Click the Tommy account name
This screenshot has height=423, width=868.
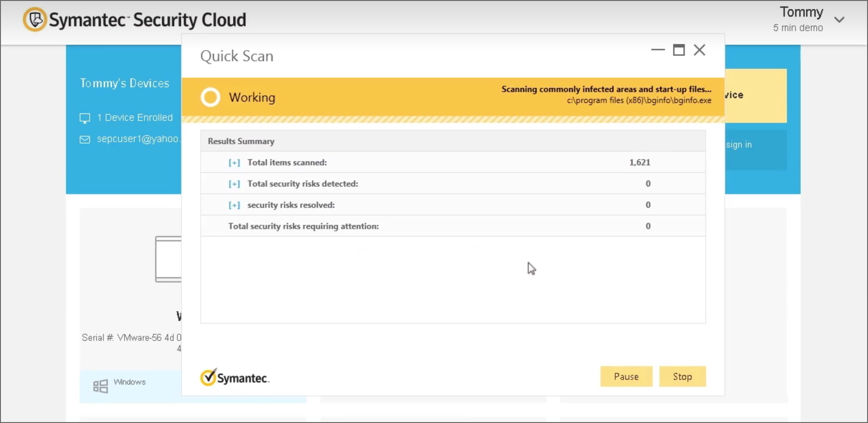pos(801,12)
